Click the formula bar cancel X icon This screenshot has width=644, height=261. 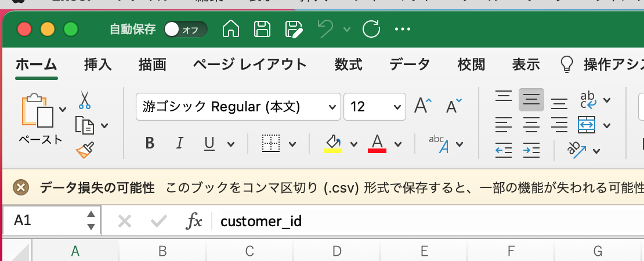[x=124, y=222]
